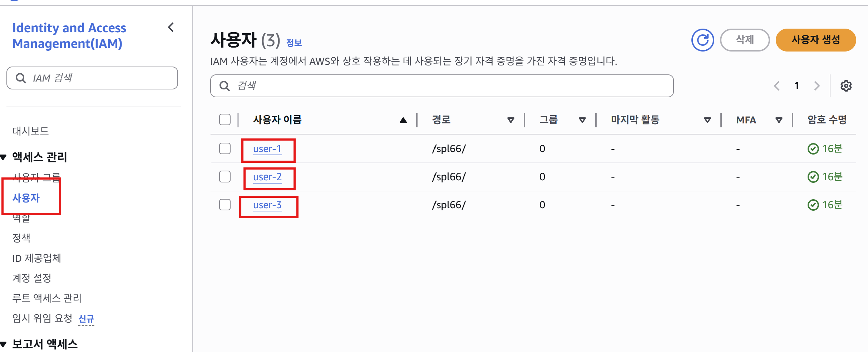868x352 pixels.
Task: Click the ascending sort arrow on 사용자 이름 column
Action: pyautogui.click(x=403, y=120)
